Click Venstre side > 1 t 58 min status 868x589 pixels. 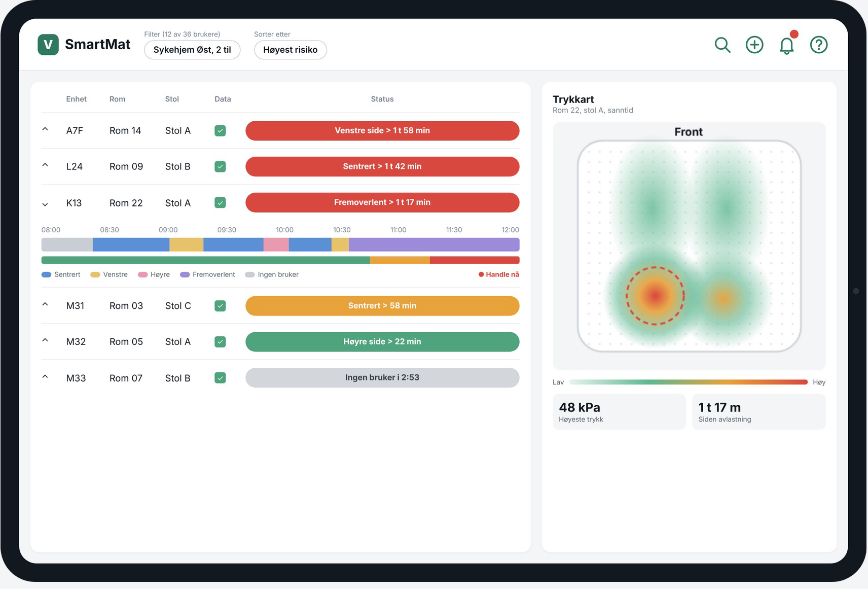pyautogui.click(x=382, y=130)
